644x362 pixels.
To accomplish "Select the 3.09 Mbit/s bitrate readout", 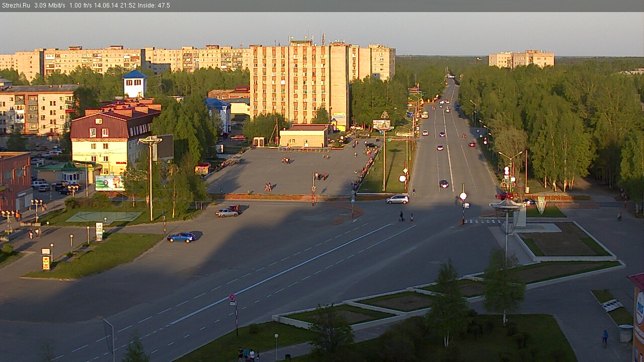I will point(50,6).
